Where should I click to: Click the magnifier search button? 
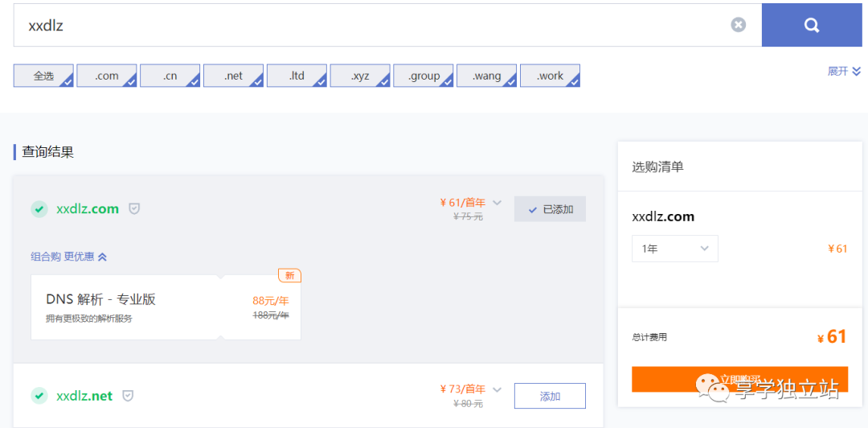[x=812, y=25]
